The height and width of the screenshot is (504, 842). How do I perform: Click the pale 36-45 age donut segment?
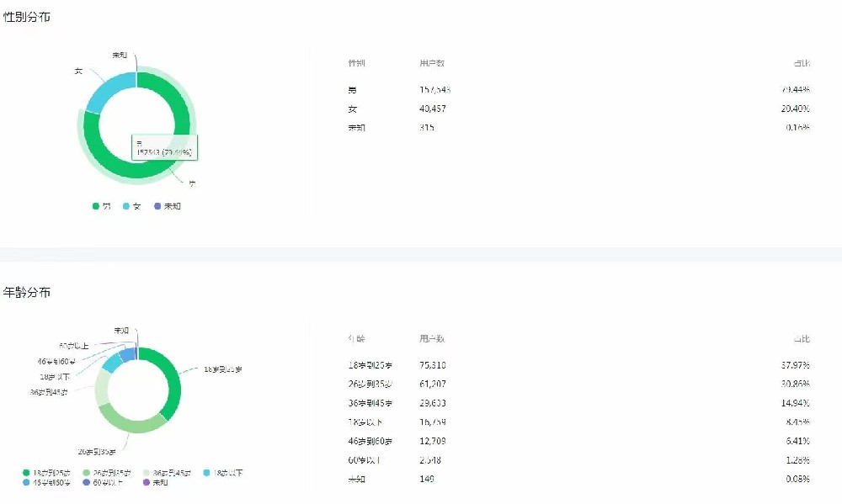(x=102, y=388)
